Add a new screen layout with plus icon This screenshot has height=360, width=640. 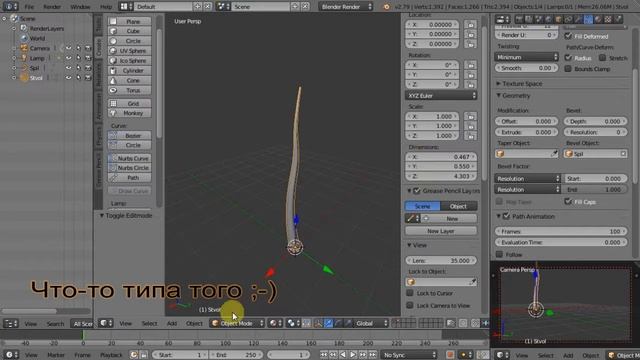[x=198, y=7]
